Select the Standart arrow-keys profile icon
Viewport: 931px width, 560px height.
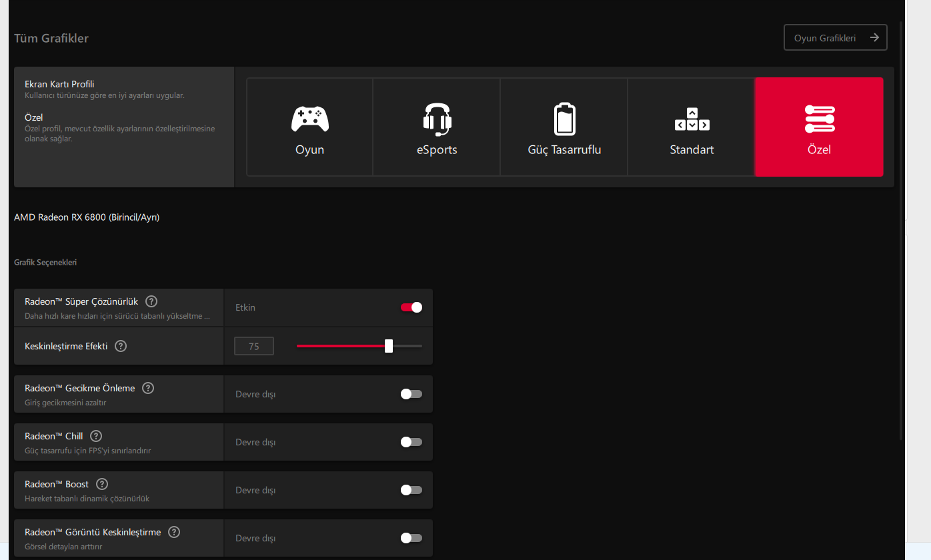click(692, 119)
